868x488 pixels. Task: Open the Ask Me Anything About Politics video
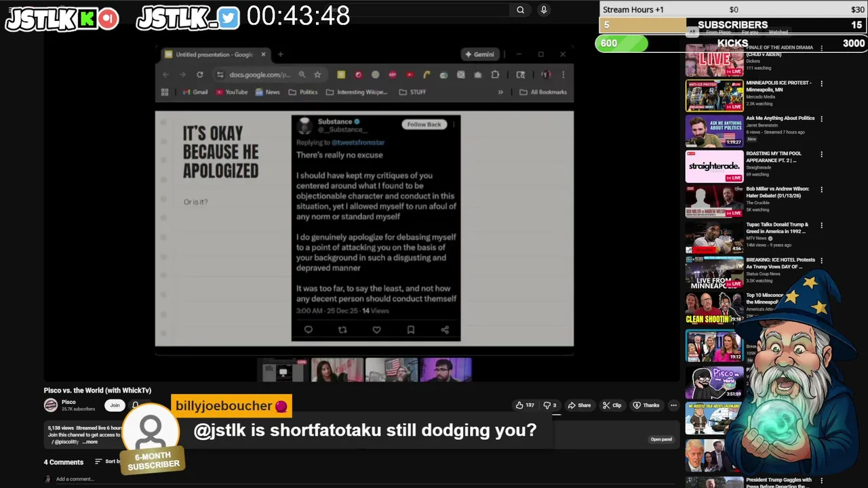pyautogui.click(x=714, y=131)
